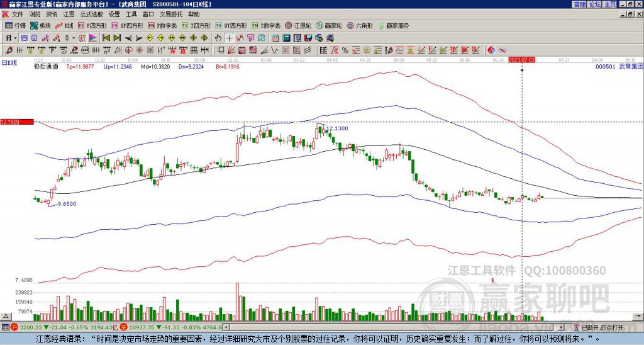Click the 论坛 link

pos(595,4)
